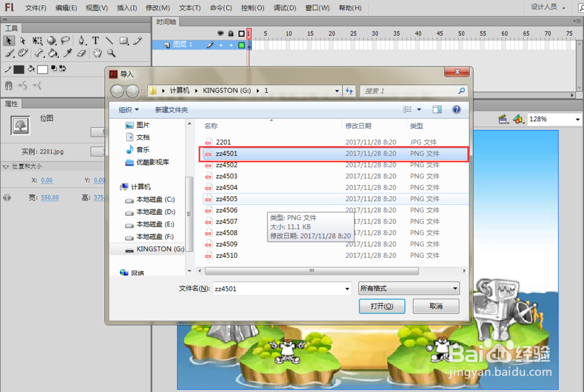584x392 pixels.
Task: Click the width value 550.00
Action: point(50,198)
